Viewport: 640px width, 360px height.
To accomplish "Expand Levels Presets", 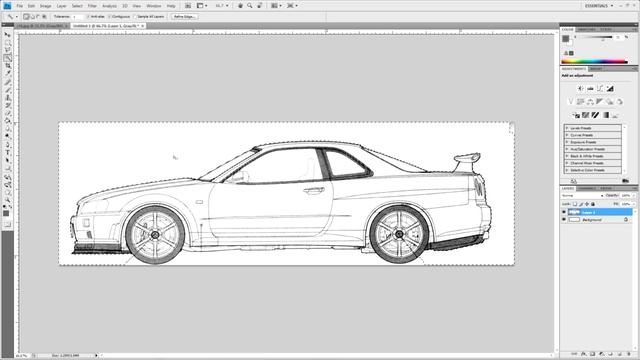I will (x=567, y=128).
